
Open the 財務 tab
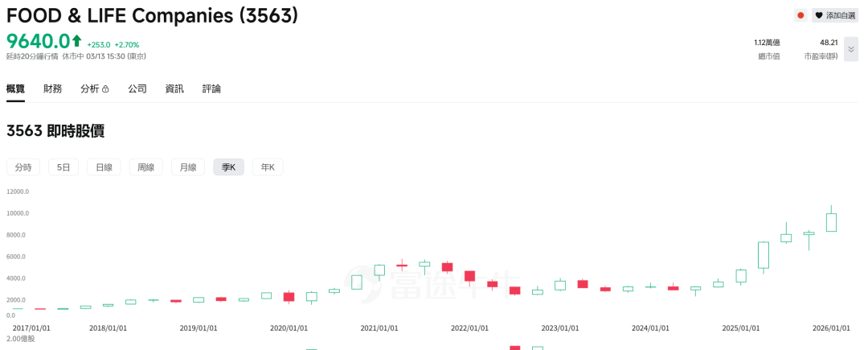tap(53, 89)
